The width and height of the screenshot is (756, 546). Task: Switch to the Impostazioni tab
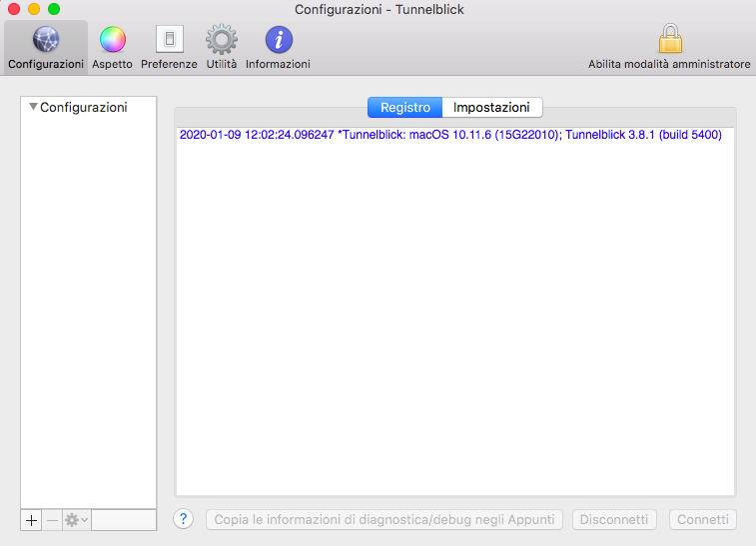[x=491, y=107]
